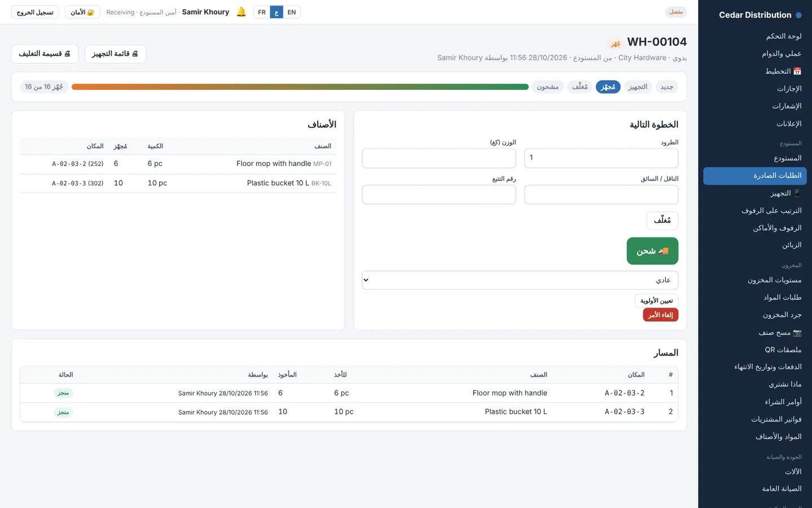The width and height of the screenshot is (812, 508).
Task: Select the مُجهّز status step
Action: coord(608,87)
